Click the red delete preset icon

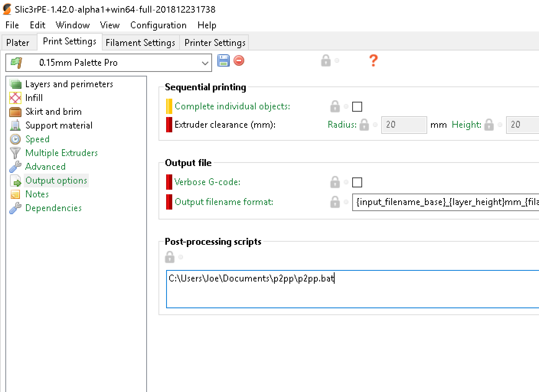click(x=239, y=60)
